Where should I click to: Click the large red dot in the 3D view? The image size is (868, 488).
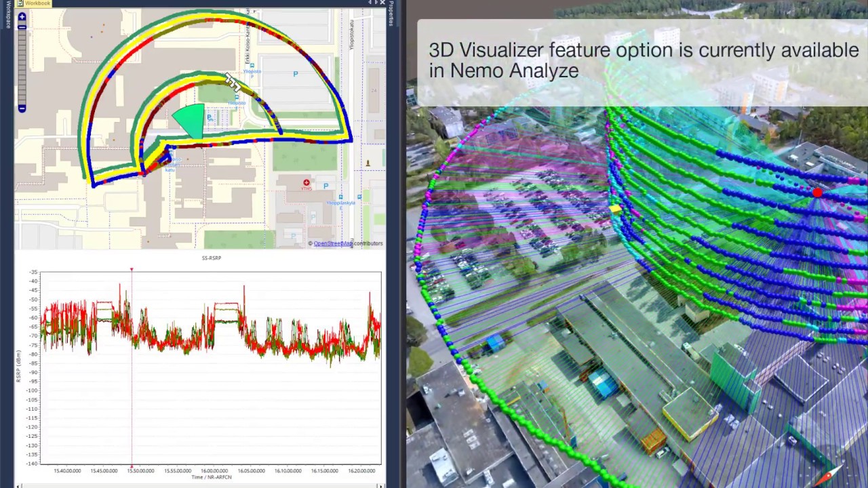tap(817, 193)
